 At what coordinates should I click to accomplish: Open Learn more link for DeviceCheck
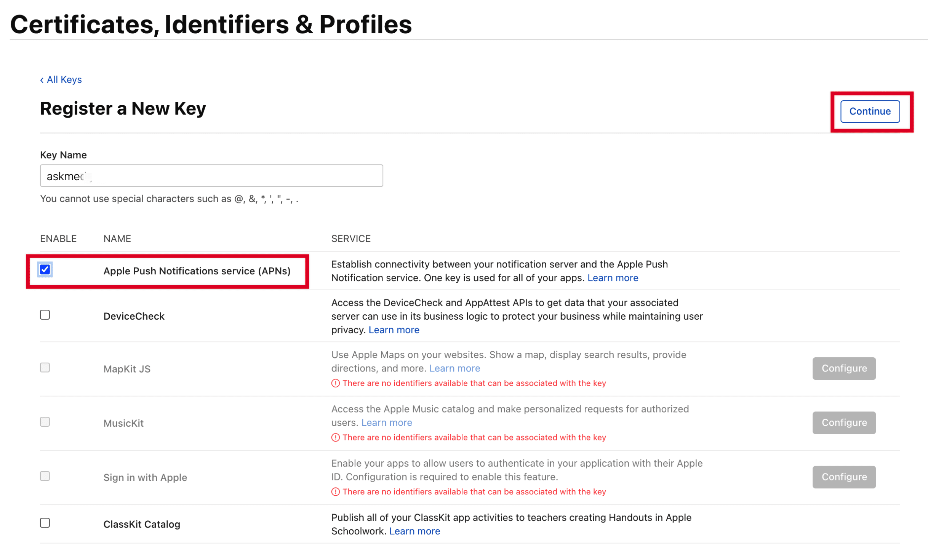pos(394,330)
